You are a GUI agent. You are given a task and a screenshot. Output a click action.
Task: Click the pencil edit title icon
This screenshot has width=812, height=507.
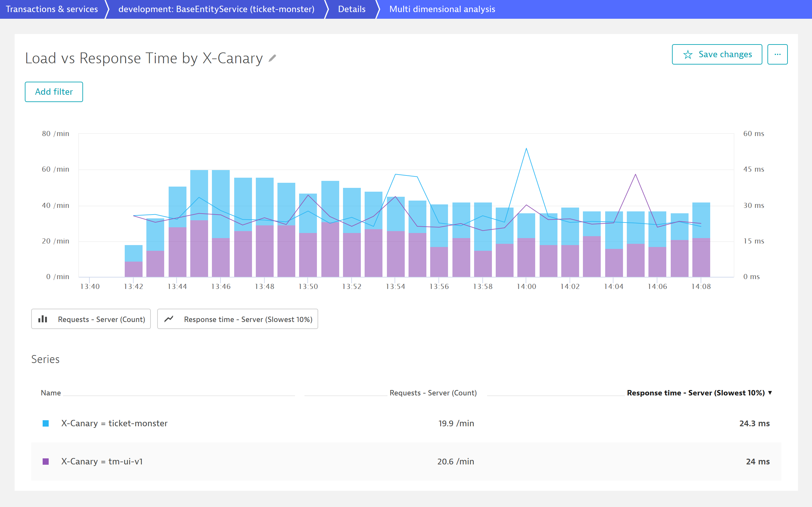272,58
